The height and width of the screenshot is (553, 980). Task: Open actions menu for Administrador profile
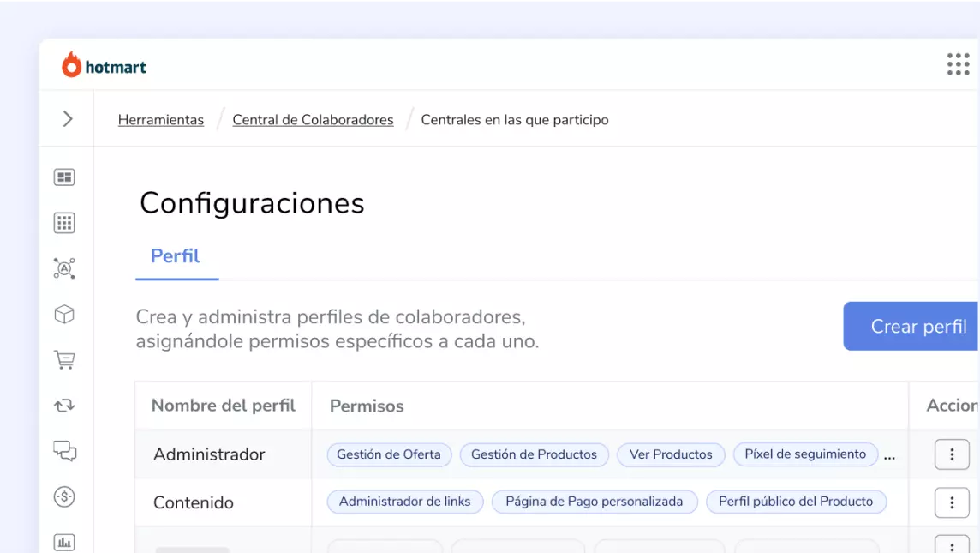953,454
